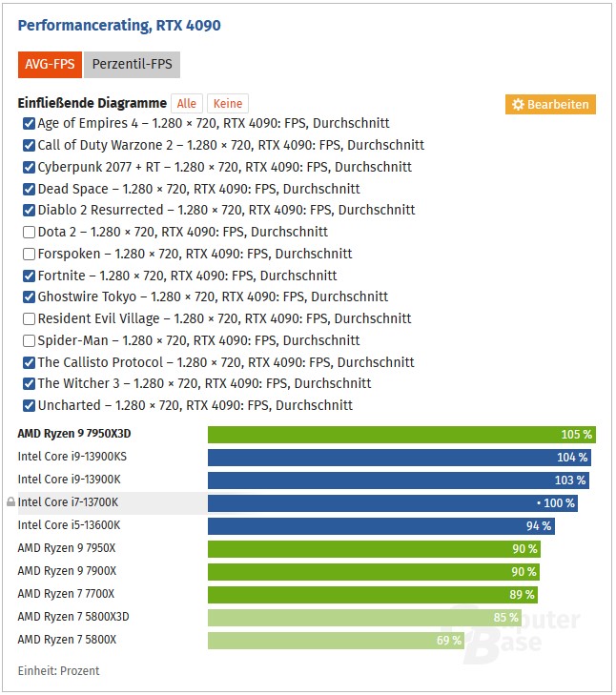Open the Bearbeiten edit button
The height and width of the screenshot is (695, 616).
point(550,105)
